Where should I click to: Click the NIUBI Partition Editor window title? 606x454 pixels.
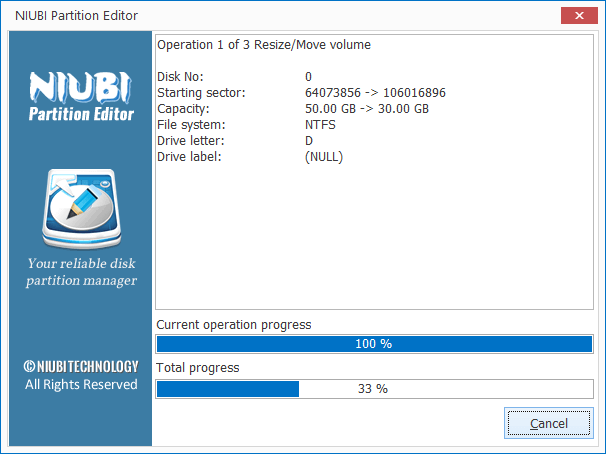click(x=76, y=15)
